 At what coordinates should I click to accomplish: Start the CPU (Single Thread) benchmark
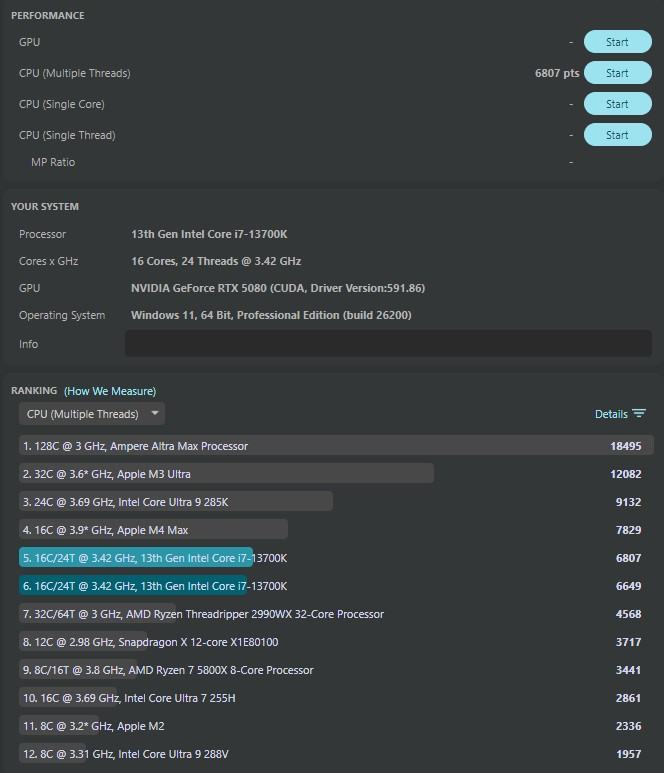point(618,135)
